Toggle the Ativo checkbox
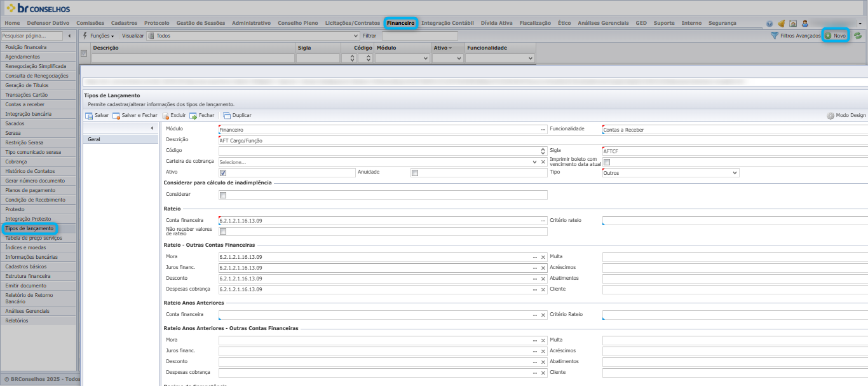Image resolution: width=868 pixels, height=386 pixels. [223, 172]
